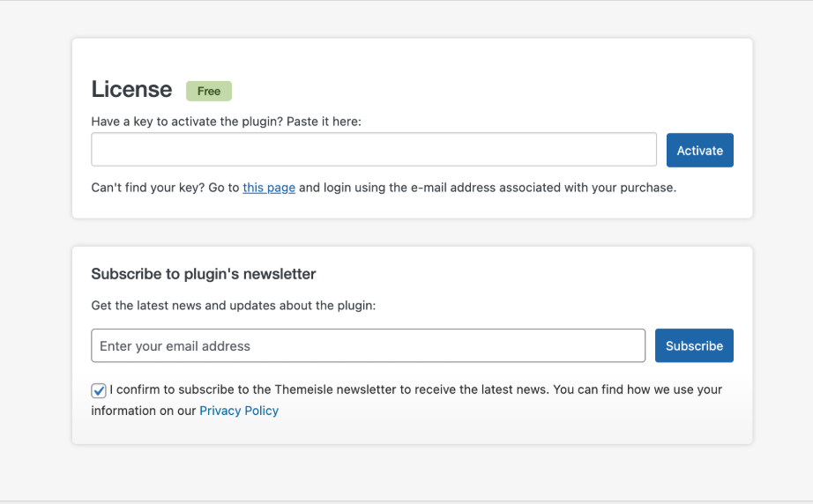Click the "information on our" text
The width and height of the screenshot is (813, 504).
(x=144, y=411)
